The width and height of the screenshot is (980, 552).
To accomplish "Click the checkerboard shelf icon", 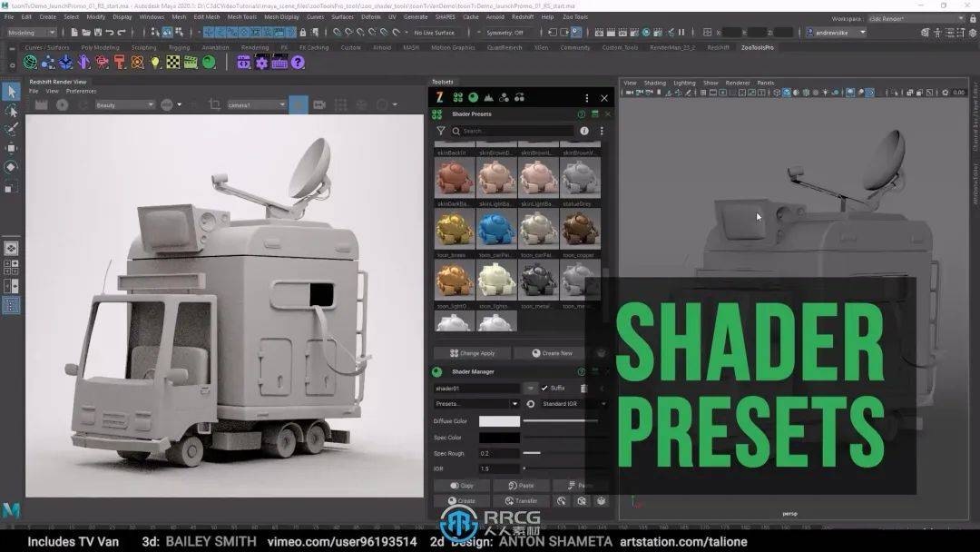I will click(x=173, y=64).
